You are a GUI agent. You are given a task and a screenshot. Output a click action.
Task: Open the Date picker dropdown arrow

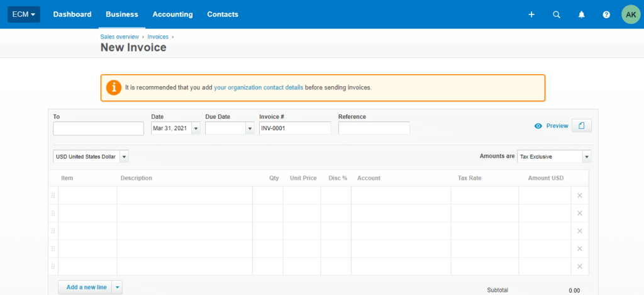point(195,128)
